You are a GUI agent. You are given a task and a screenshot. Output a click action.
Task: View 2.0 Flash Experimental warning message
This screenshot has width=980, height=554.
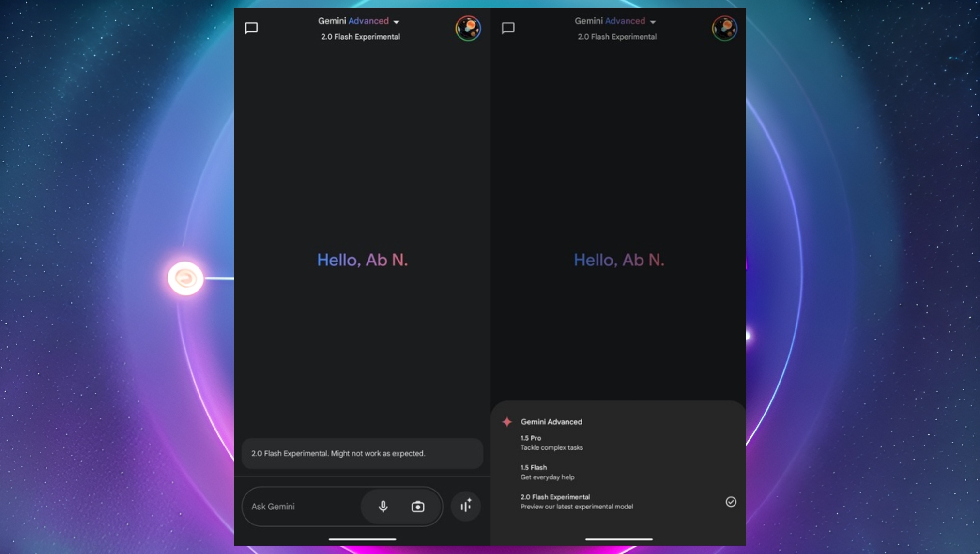tap(361, 453)
